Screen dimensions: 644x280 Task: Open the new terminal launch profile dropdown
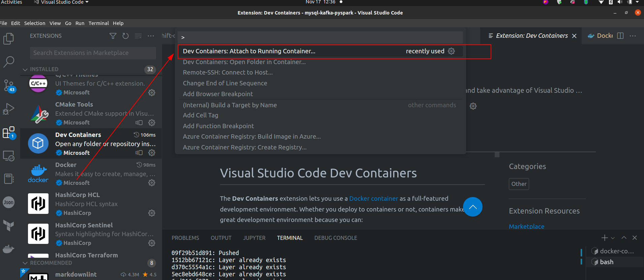[x=613, y=238]
